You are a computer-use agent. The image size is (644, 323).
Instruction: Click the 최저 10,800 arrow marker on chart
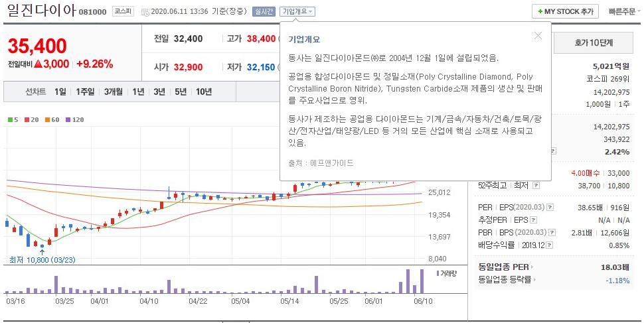tap(42, 251)
